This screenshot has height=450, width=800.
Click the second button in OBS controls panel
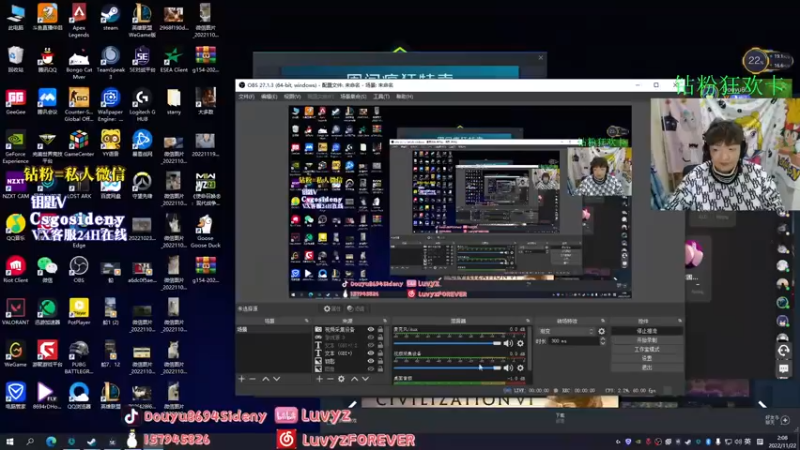(646, 340)
